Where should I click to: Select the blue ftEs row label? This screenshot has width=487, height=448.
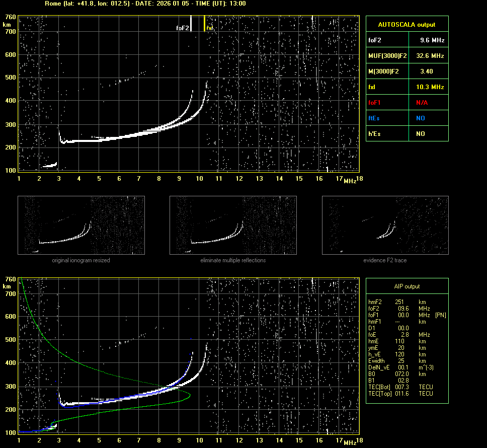[x=374, y=118]
